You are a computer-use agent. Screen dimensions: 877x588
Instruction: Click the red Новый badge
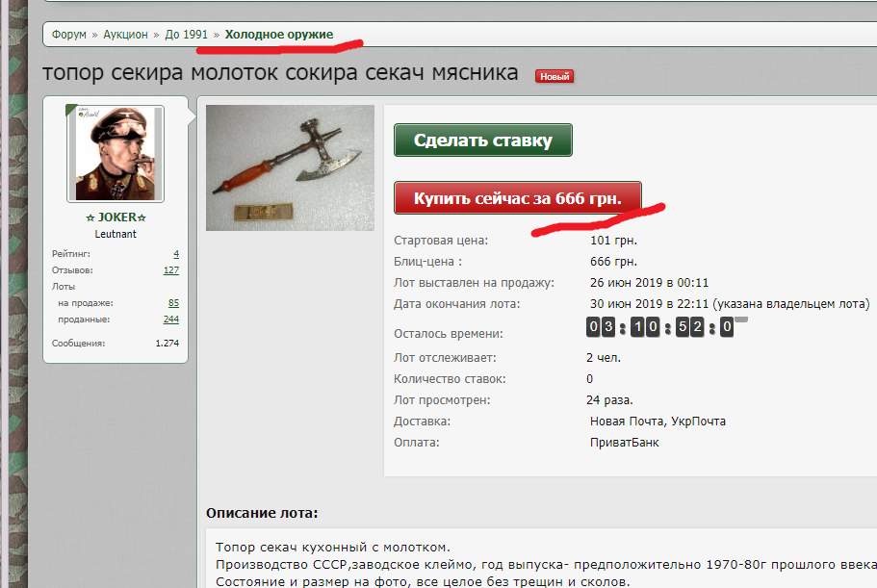tap(555, 77)
